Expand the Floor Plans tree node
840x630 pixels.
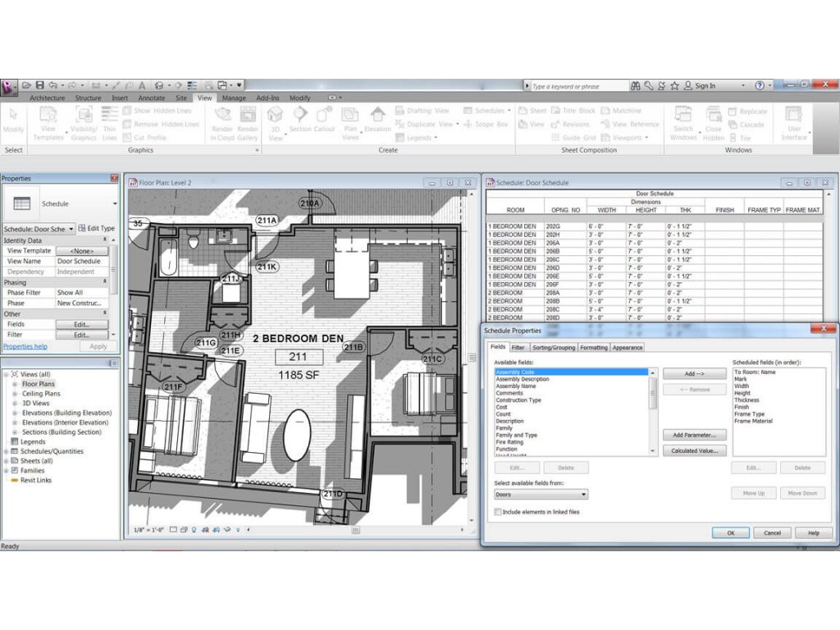pyautogui.click(x=15, y=383)
